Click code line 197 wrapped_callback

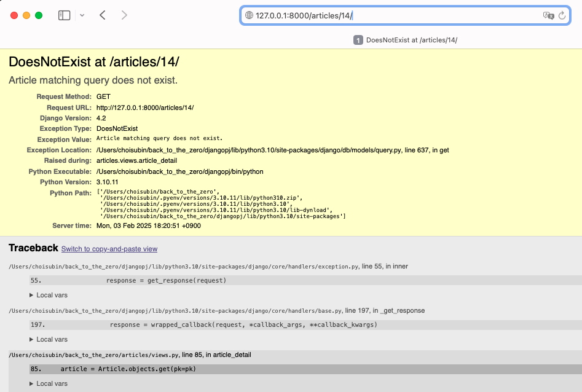(305, 324)
